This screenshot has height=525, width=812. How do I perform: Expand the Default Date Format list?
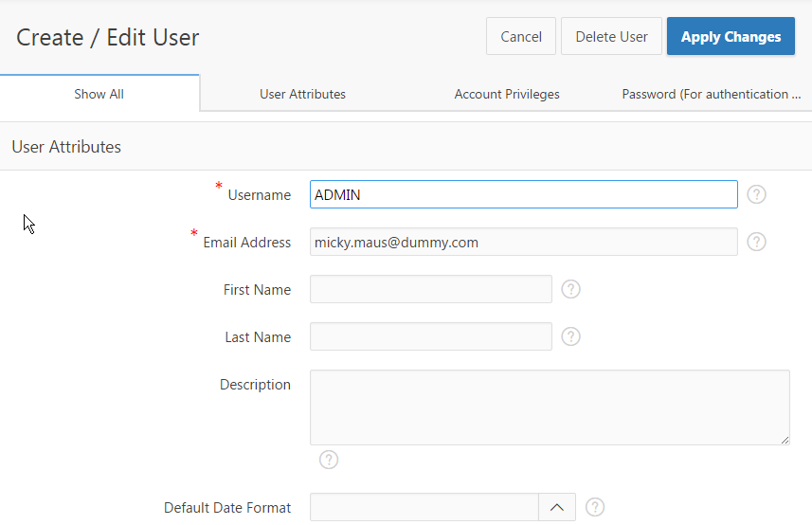click(557, 507)
